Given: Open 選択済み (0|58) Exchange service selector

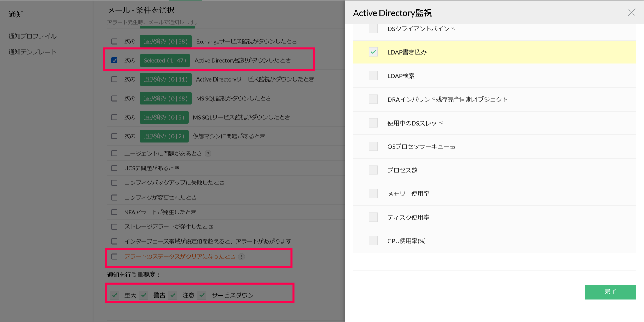Looking at the screenshot, I should point(165,41).
